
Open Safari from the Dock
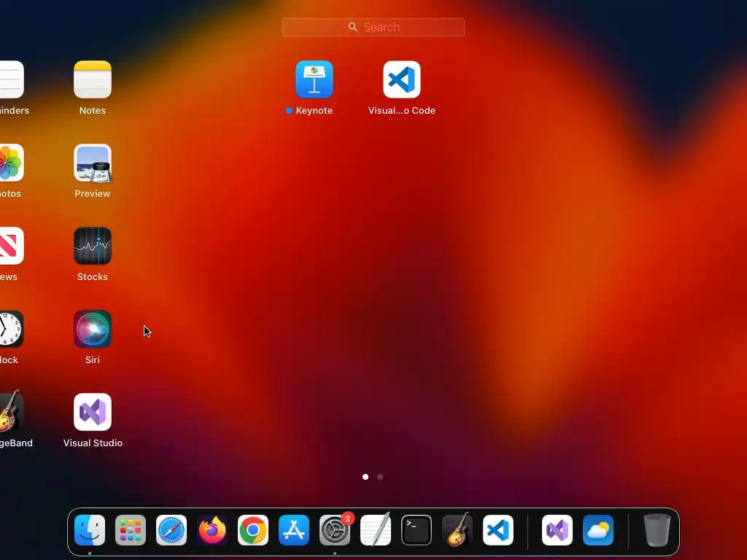[171, 530]
